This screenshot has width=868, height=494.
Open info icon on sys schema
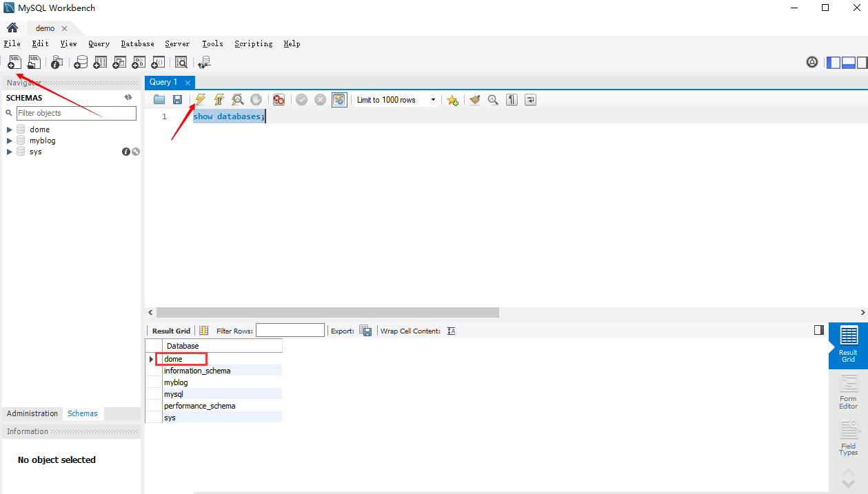pyautogui.click(x=126, y=152)
